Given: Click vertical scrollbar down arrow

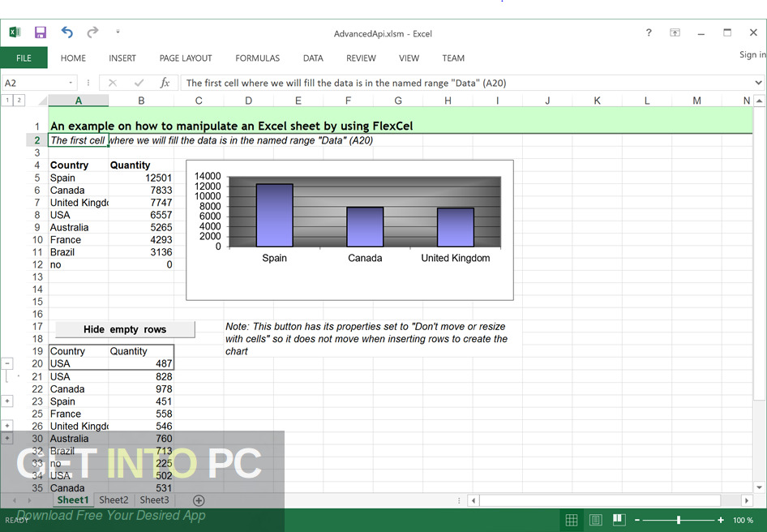Looking at the screenshot, I should click(759, 487).
